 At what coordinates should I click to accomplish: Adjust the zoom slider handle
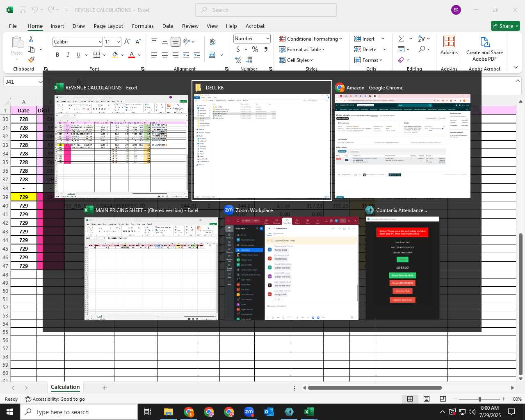point(479,399)
